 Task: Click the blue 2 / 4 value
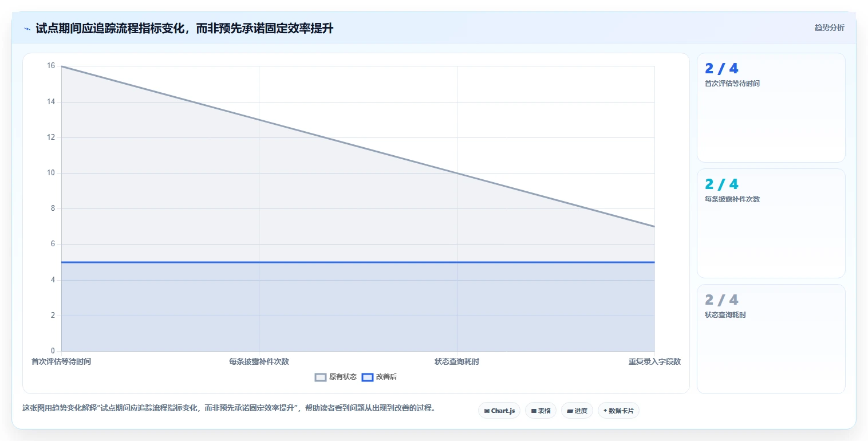(721, 69)
